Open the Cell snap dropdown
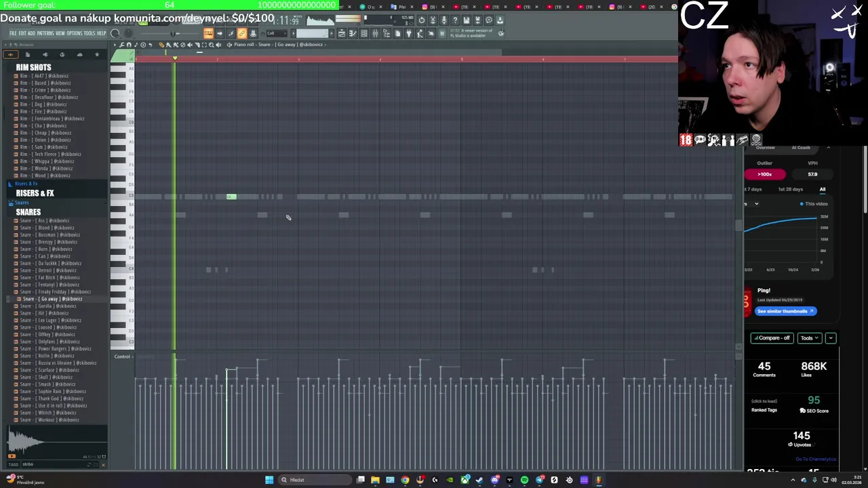The height and width of the screenshot is (488, 868). pos(277,33)
